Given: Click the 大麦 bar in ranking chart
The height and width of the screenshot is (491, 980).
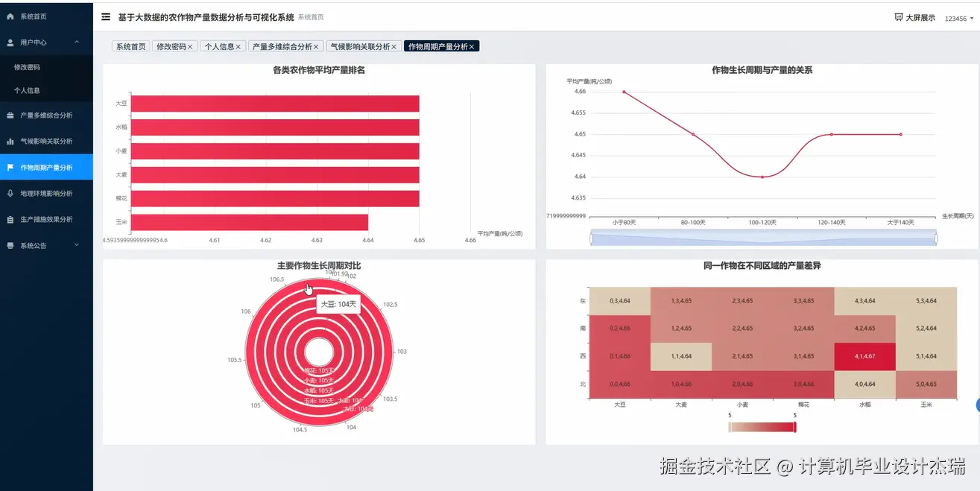Looking at the screenshot, I should 275,174.
